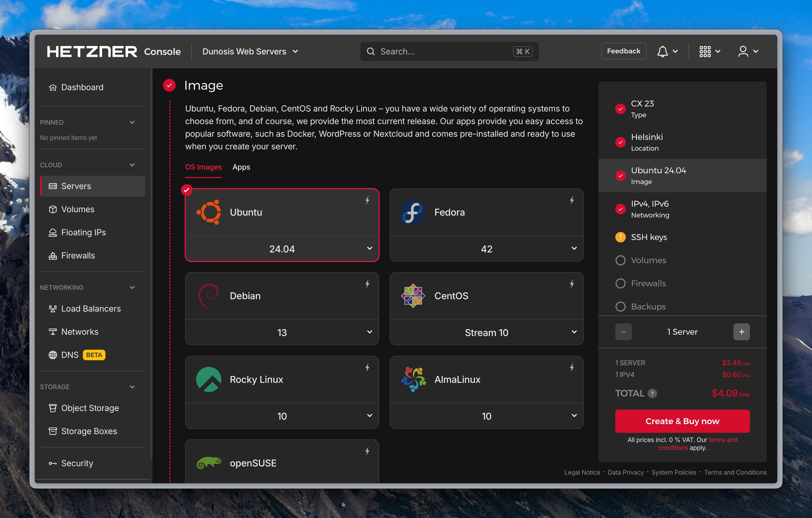Open the Servers section in sidebar
Viewport: 812px width, 518px height.
coord(75,186)
